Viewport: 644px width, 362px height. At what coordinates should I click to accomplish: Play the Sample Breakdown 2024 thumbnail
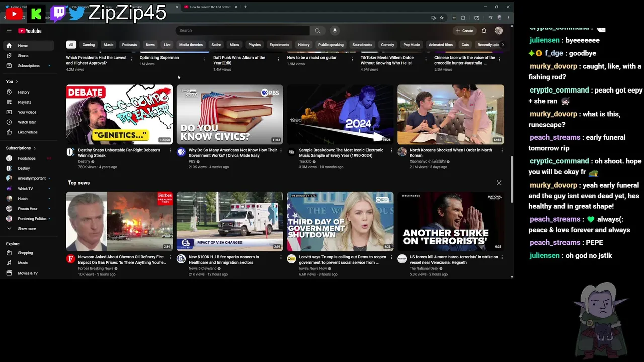[340, 115]
